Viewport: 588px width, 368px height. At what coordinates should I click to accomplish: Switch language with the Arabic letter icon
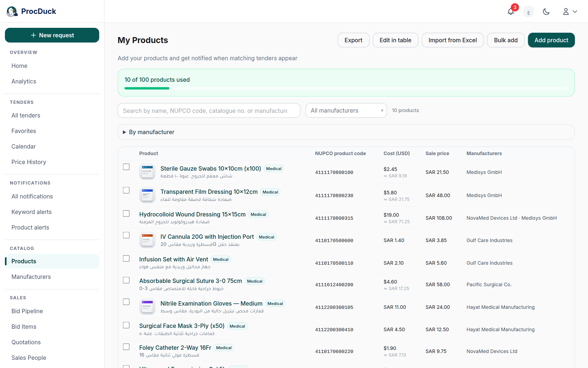tap(528, 12)
